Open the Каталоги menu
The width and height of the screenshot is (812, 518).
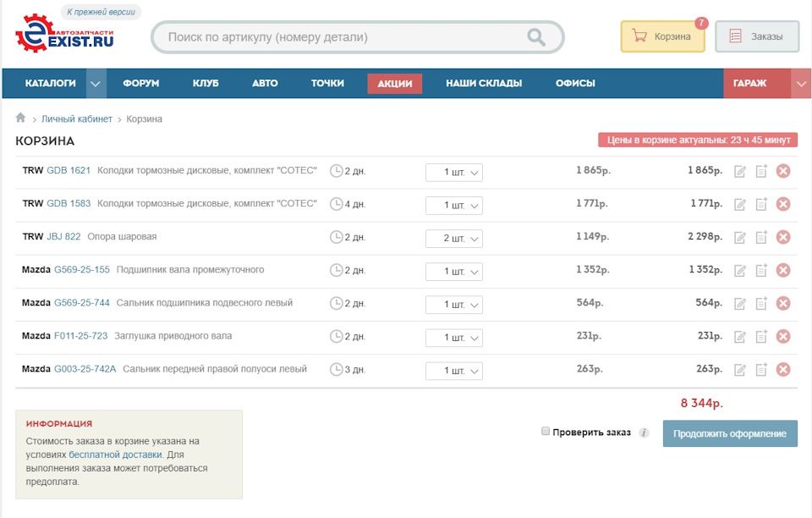pos(50,84)
